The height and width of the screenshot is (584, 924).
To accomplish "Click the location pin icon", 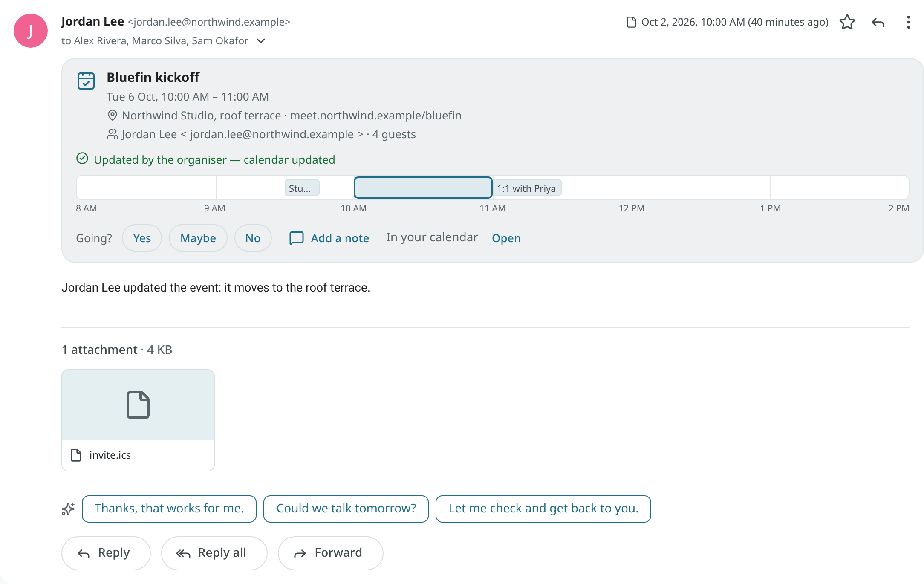I will pyautogui.click(x=112, y=116).
